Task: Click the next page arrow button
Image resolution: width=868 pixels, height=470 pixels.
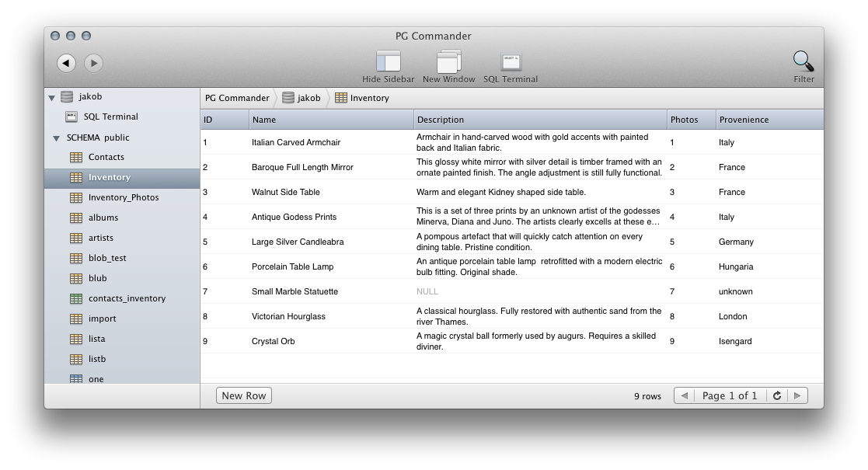Action: tap(797, 395)
